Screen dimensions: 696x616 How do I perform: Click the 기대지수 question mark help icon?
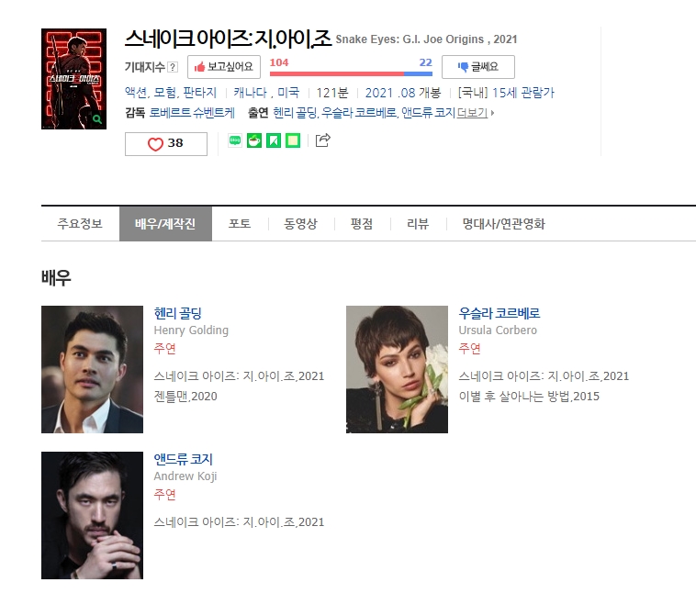coord(173,67)
